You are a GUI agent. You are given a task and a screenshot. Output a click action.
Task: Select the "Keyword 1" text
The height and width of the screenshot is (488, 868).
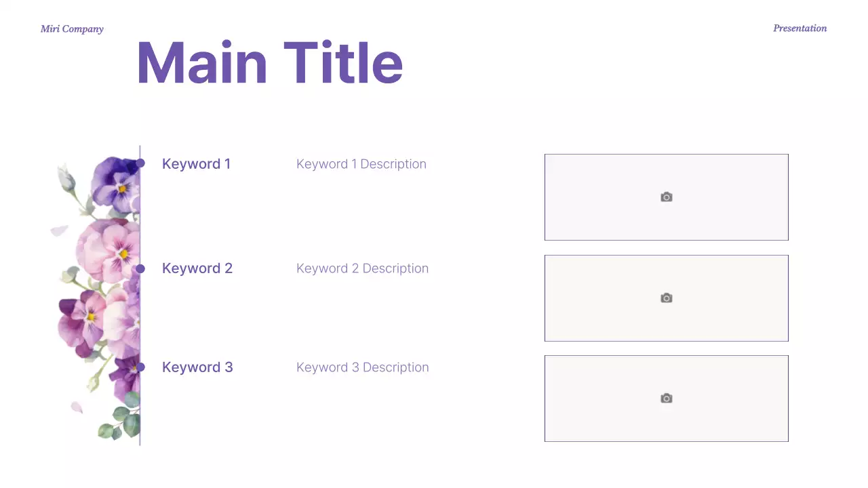[196, 164]
